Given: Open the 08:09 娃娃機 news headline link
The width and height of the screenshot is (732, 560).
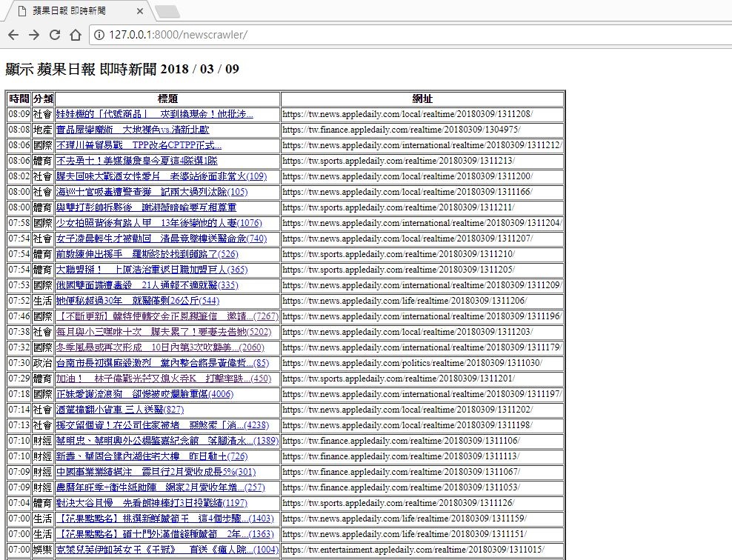Looking at the screenshot, I should [x=155, y=114].
